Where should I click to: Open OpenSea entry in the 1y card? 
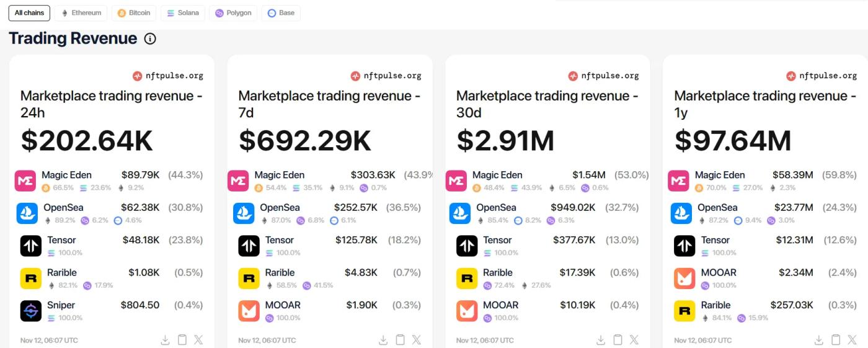click(x=717, y=208)
